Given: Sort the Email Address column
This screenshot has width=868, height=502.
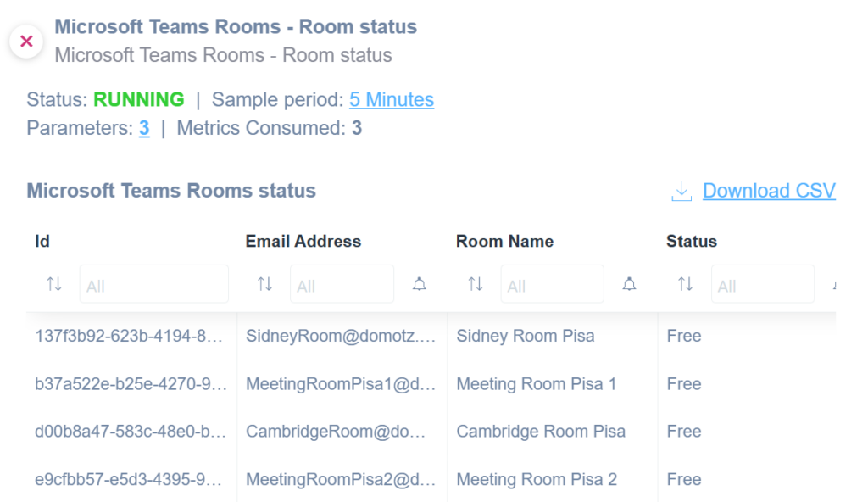Looking at the screenshot, I should (x=264, y=284).
